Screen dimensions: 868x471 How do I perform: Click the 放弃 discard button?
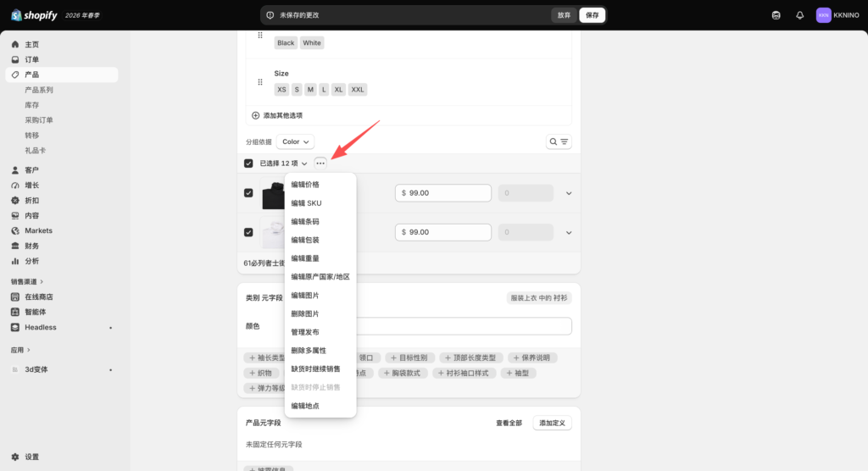pyautogui.click(x=564, y=15)
